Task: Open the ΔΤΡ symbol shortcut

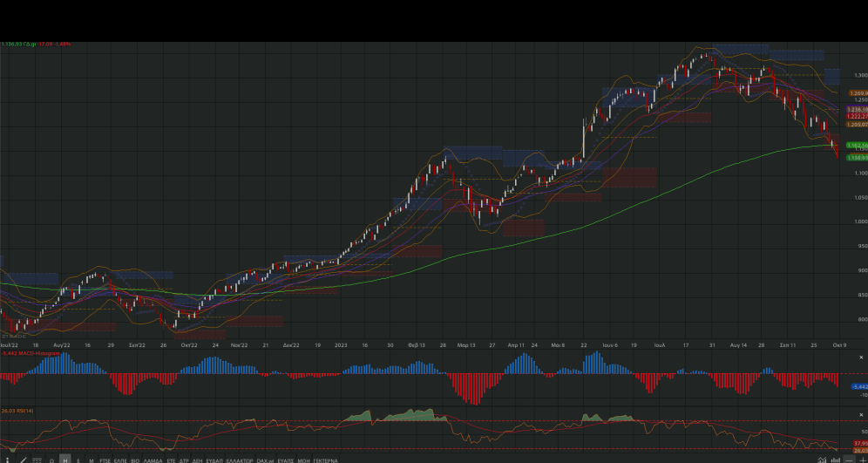Action: 184,460
